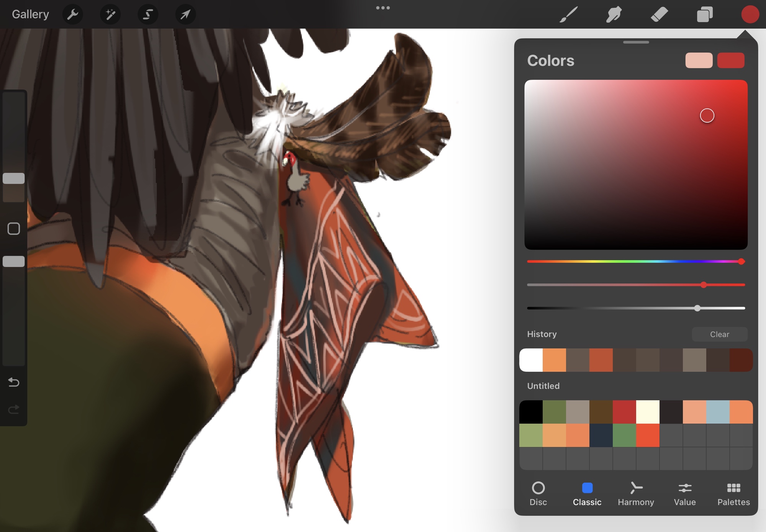Open the Actions wrench menu
This screenshot has width=766, height=532.
pos(72,15)
